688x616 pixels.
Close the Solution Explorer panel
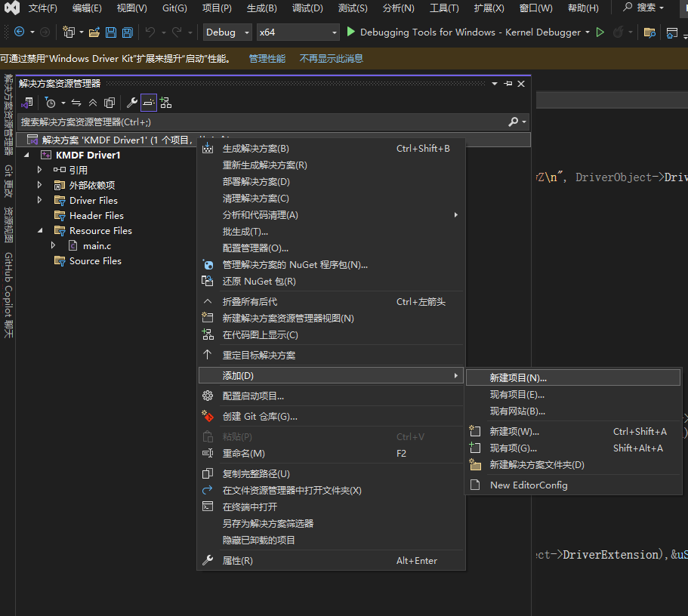coord(521,83)
